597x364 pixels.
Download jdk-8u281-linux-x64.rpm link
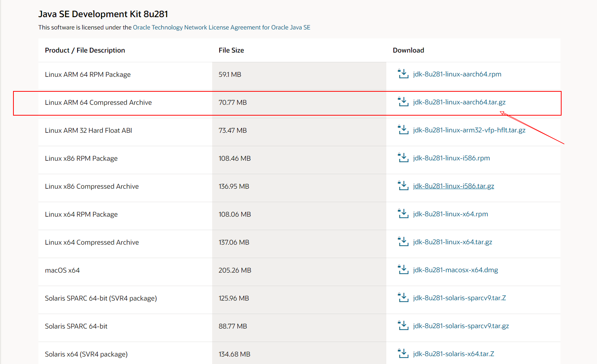click(450, 214)
